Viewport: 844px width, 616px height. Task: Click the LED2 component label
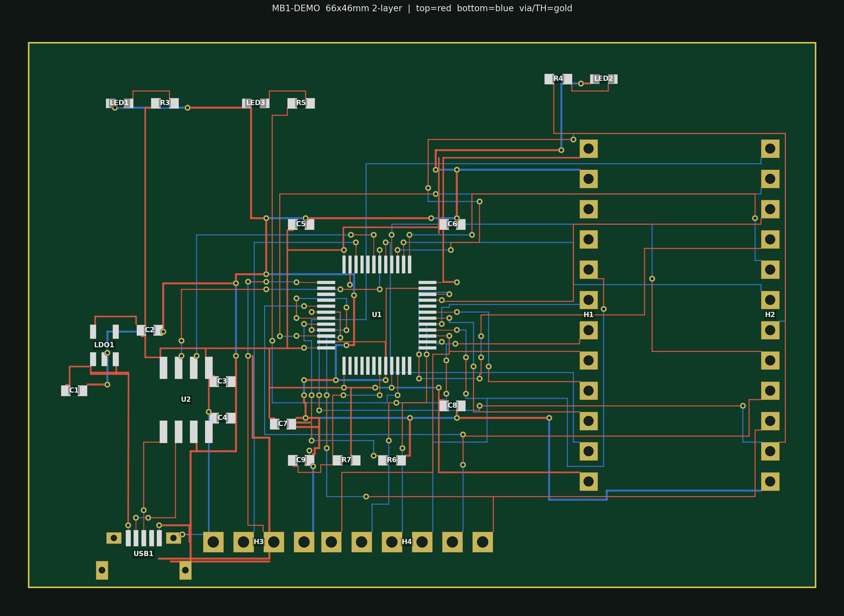coord(603,79)
